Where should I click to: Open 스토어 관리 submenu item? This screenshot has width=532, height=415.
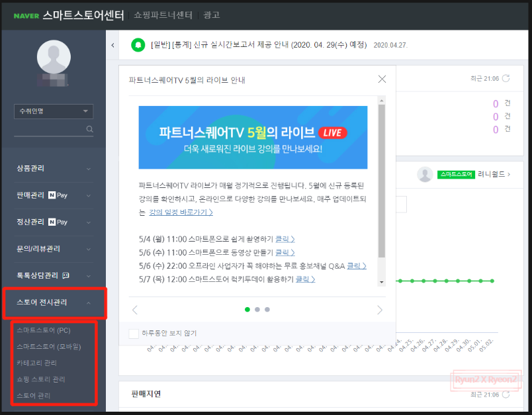pyautogui.click(x=33, y=395)
